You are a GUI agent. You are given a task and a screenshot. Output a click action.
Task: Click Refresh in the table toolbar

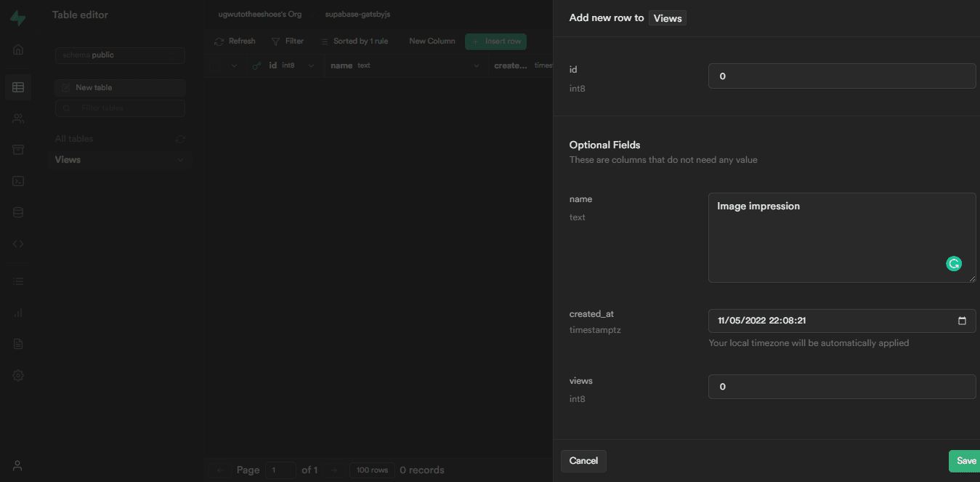pos(235,41)
